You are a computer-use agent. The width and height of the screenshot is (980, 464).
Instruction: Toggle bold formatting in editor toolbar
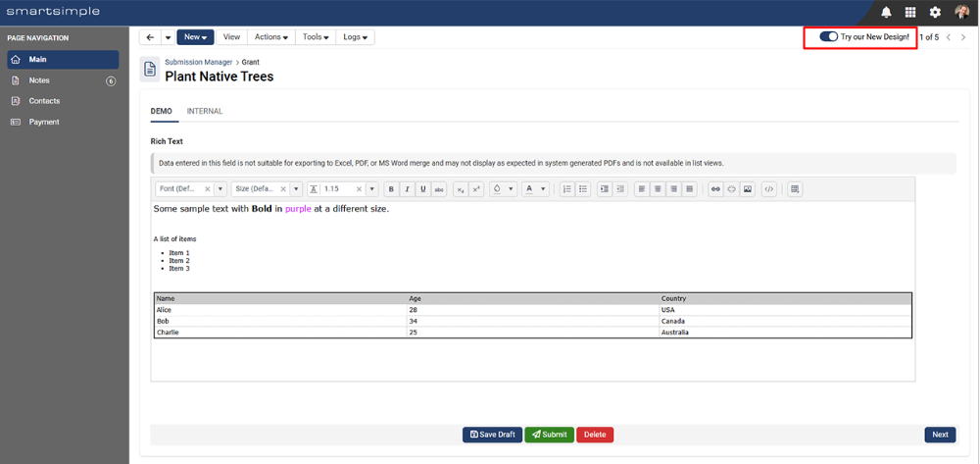pyautogui.click(x=391, y=189)
